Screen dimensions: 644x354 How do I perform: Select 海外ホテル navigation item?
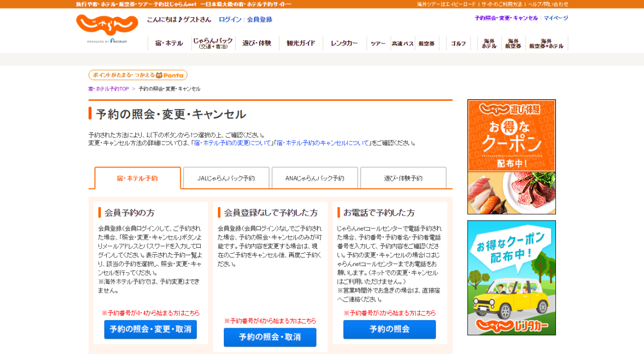point(489,43)
